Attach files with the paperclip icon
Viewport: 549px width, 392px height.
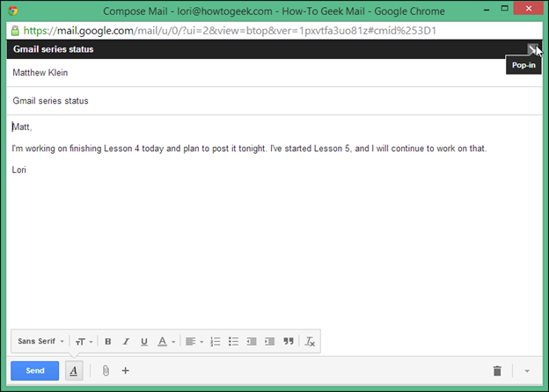pos(106,371)
